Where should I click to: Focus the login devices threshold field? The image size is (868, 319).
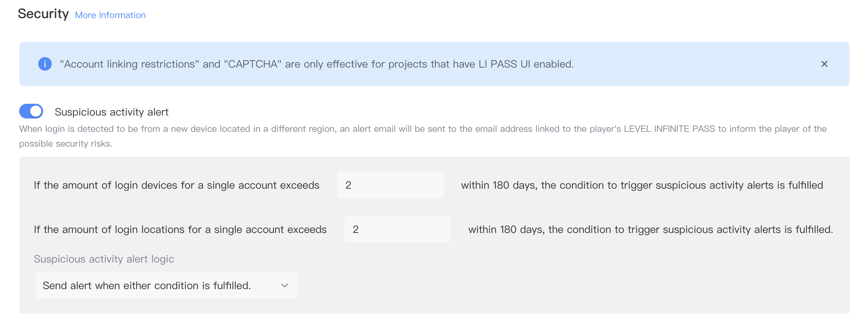390,185
